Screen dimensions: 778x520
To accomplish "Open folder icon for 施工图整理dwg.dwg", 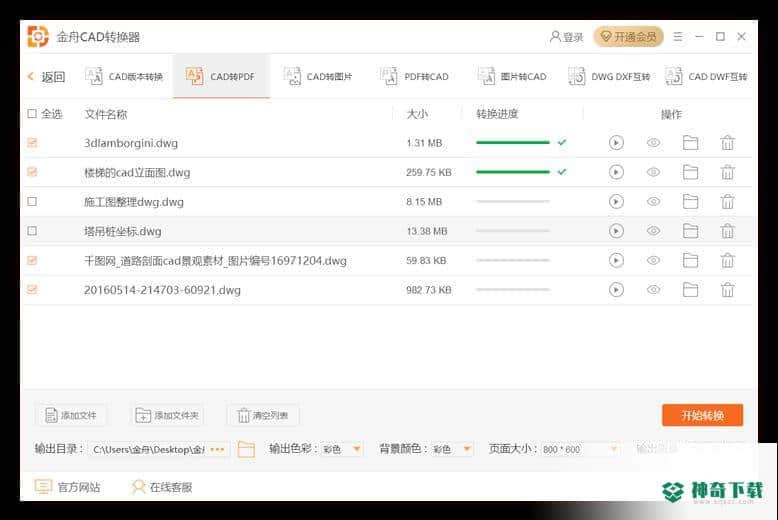I will pos(690,201).
